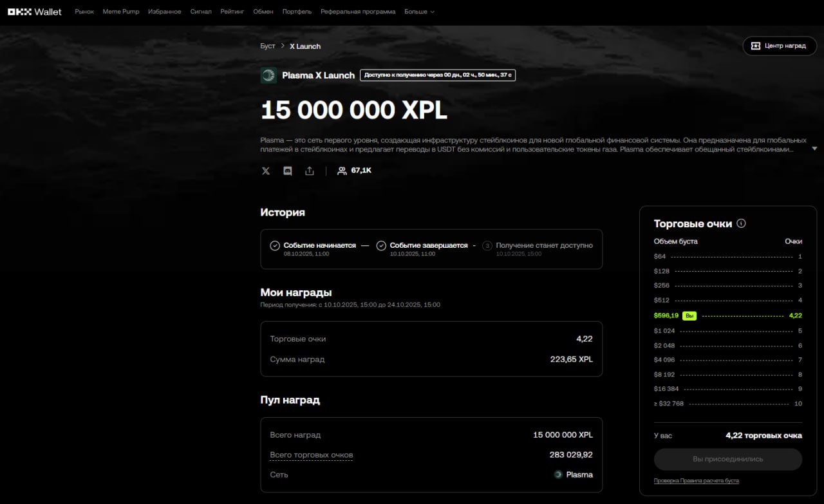Open Проверка Правила расчета буста link

pyautogui.click(x=696, y=480)
